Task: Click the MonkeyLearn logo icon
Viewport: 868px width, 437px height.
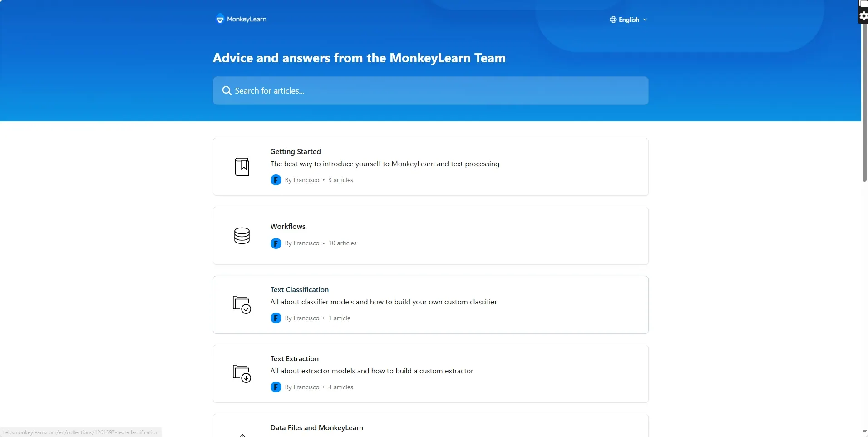Action: click(220, 19)
